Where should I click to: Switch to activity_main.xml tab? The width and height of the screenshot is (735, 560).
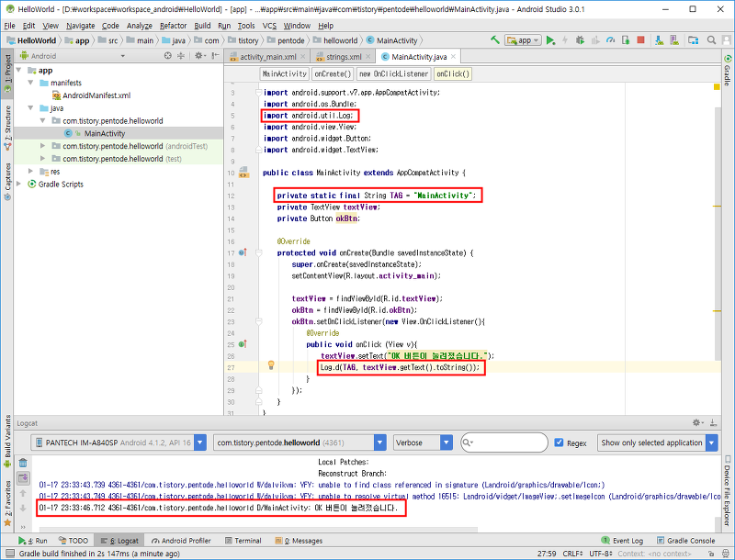[267, 57]
